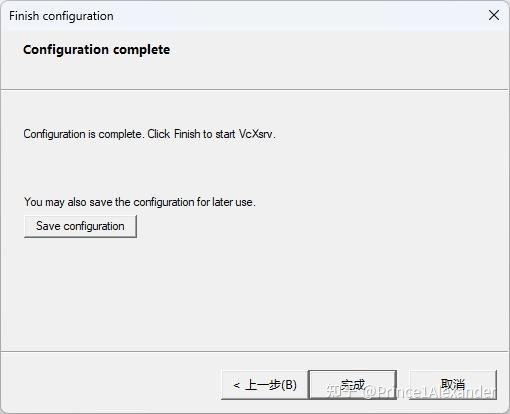Click the 'Configuration is complete' message line

(x=149, y=134)
